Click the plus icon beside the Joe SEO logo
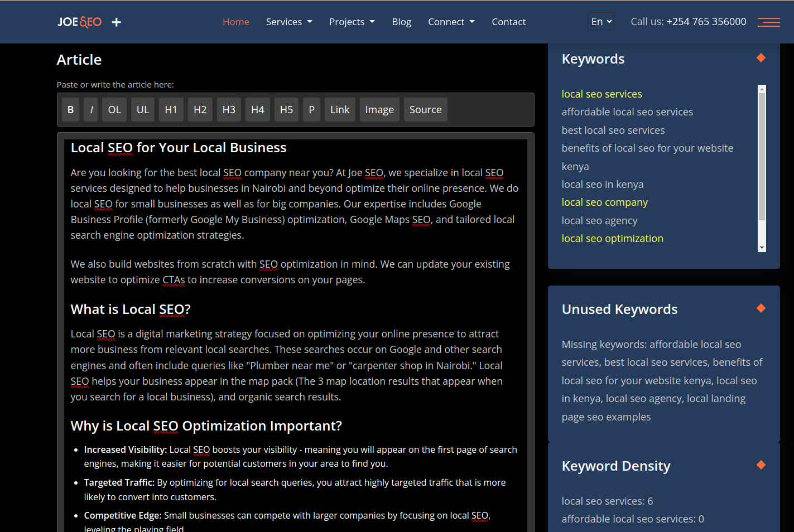The image size is (794, 532). coord(116,22)
